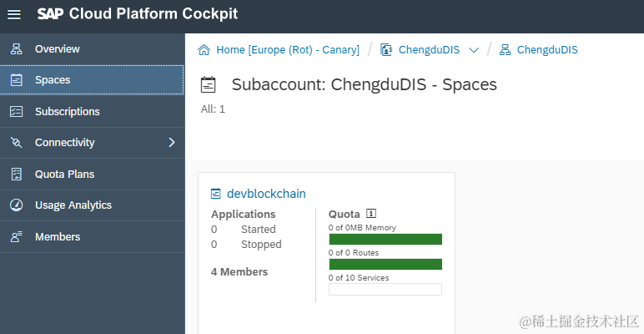Viewport: 644px width, 334px height.
Task: Click the '0 of 0MB Memory' label
Action: [x=362, y=227]
